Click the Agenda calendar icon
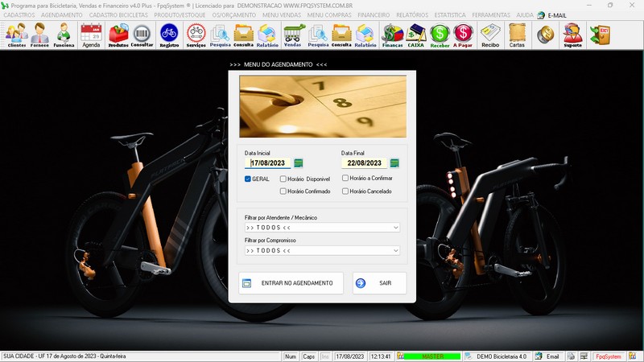 coord(91,35)
